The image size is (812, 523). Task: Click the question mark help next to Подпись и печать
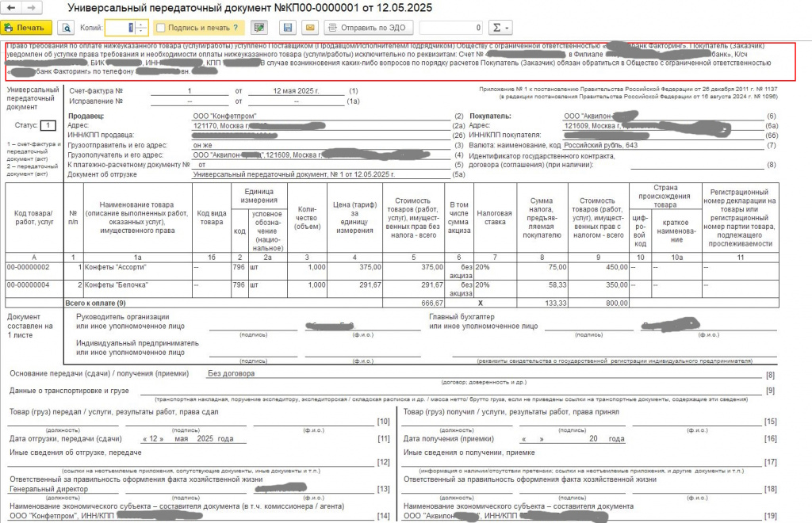tap(236, 28)
